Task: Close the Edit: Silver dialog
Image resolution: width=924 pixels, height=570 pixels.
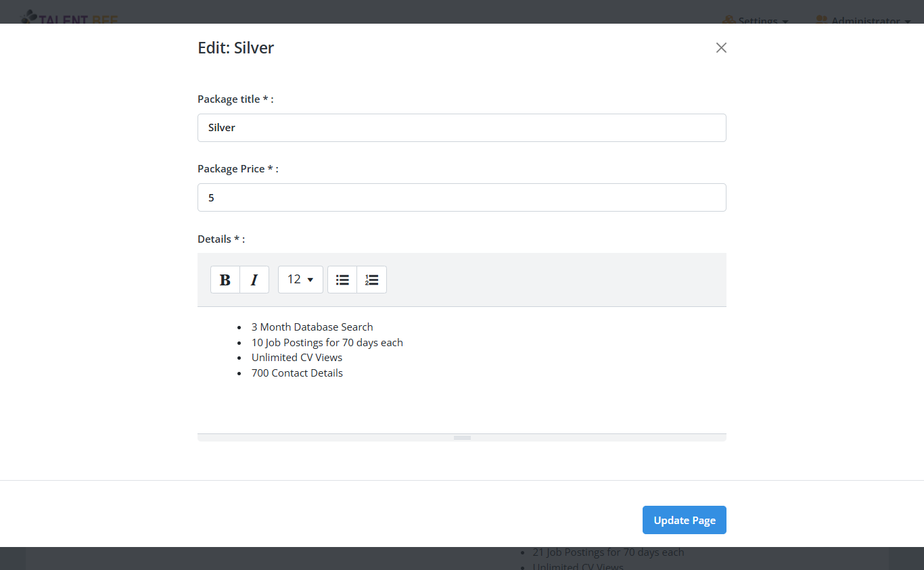Action: coord(721,47)
